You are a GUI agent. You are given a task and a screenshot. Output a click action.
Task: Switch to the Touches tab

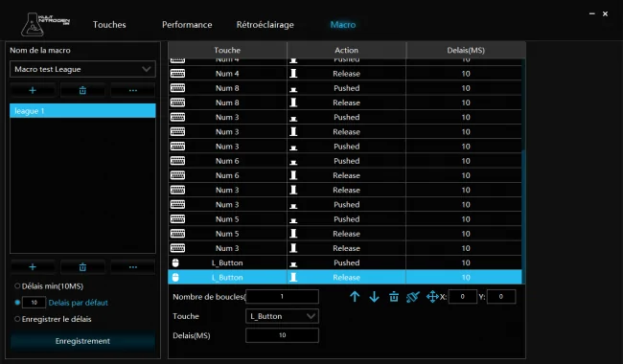(x=109, y=25)
